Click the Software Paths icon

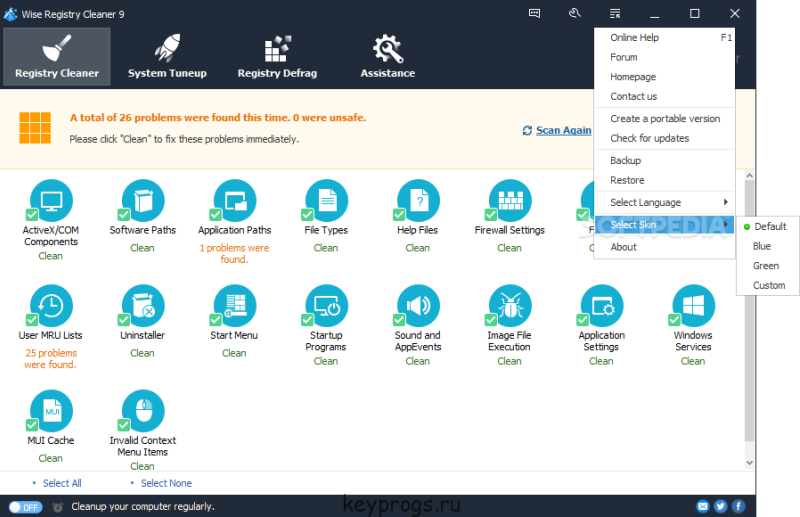point(143,200)
